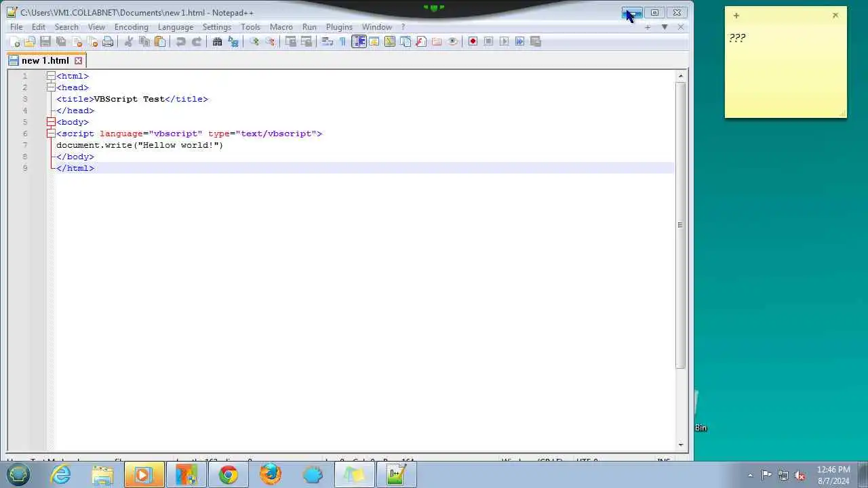
Task: Open the Search menu
Action: (x=66, y=27)
